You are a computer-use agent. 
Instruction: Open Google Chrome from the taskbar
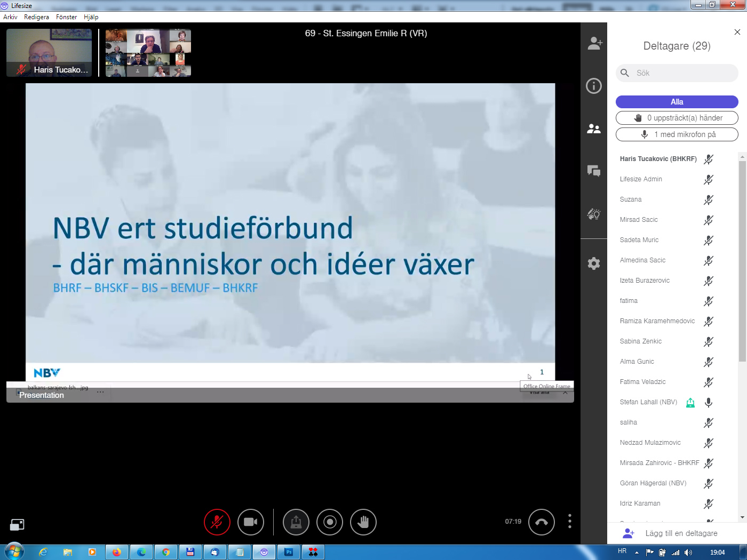(166, 552)
